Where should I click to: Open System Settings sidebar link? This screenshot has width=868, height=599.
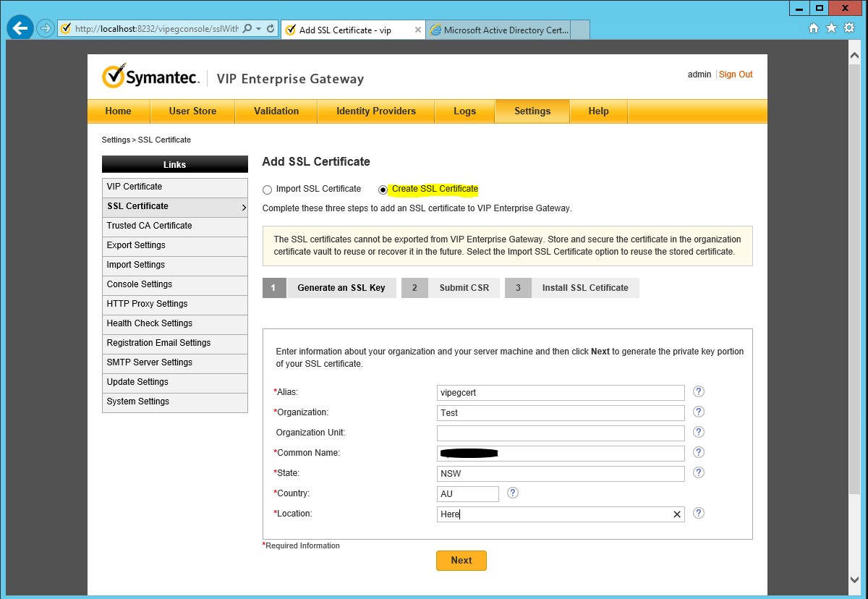(175, 402)
